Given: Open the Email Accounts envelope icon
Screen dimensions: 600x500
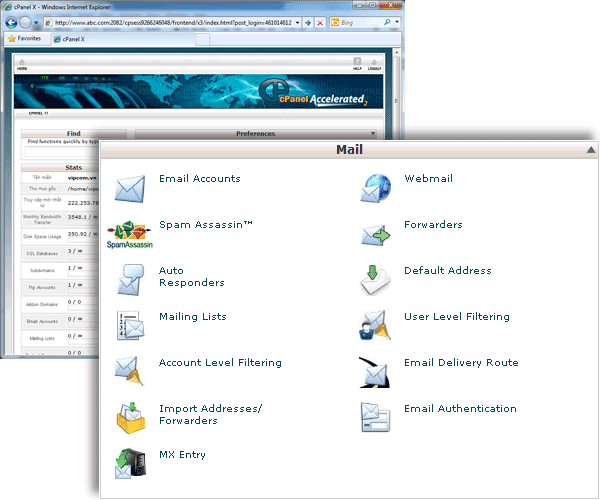Looking at the screenshot, I should (x=130, y=188).
